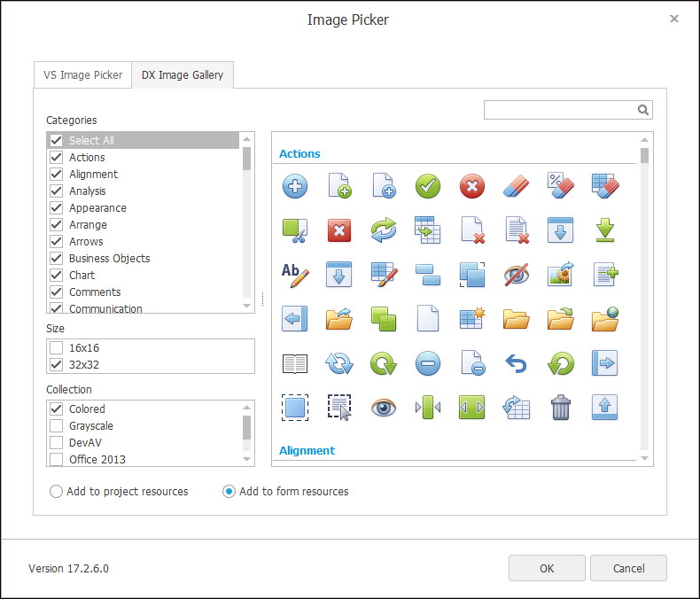Viewport: 700px width, 599px height.
Task: Check the Office 2013 collection
Action: tap(56, 459)
